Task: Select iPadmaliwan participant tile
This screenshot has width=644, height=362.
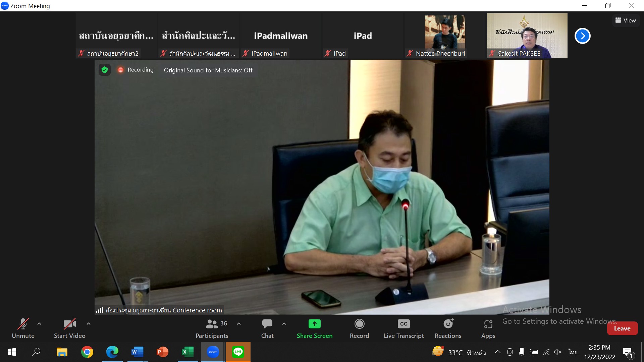Action: pos(281,36)
